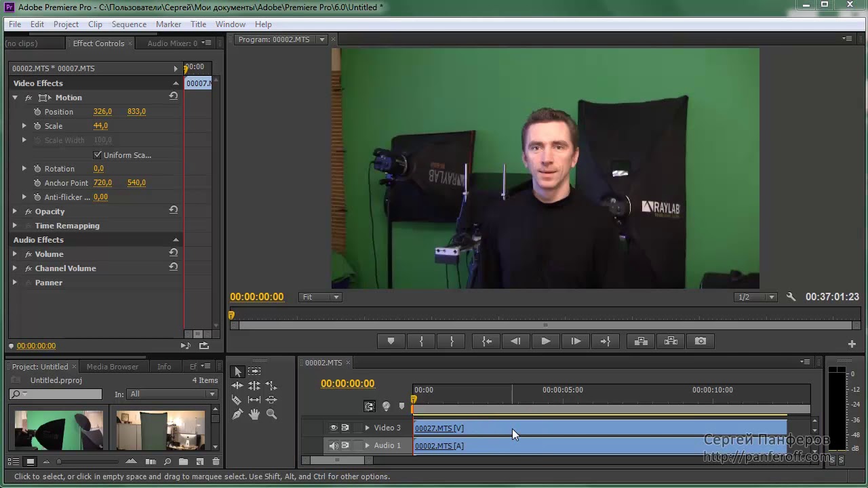Viewport: 868px width, 488px height.
Task: Open the 1/2 playback resolution dropdown
Action: point(756,297)
